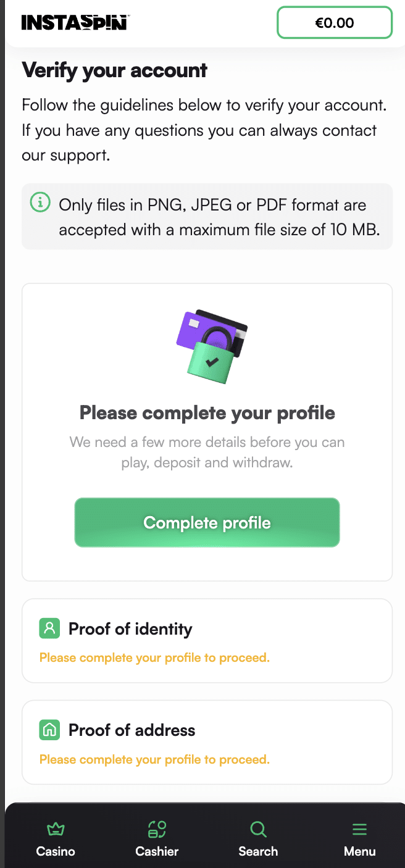Open the Menu hamburger icon
Image resolution: width=405 pixels, height=868 pixels.
[x=359, y=829]
